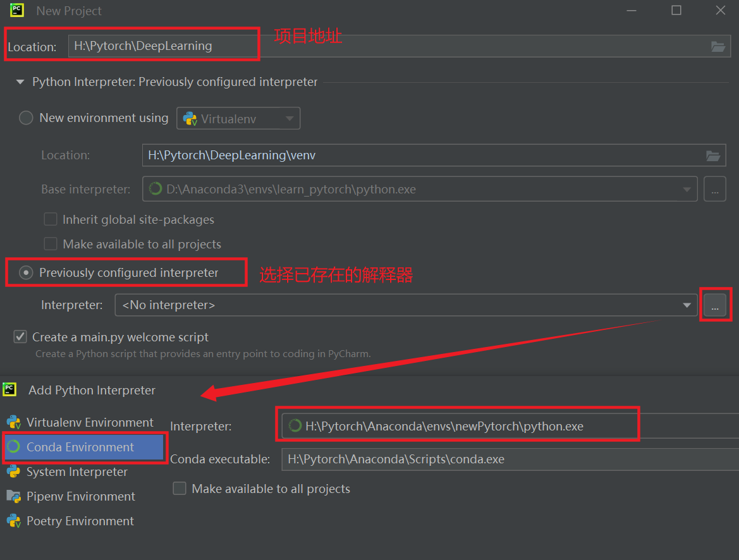The width and height of the screenshot is (739, 560).
Task: Click the browse button next to Base interpreter
Action: 715,189
